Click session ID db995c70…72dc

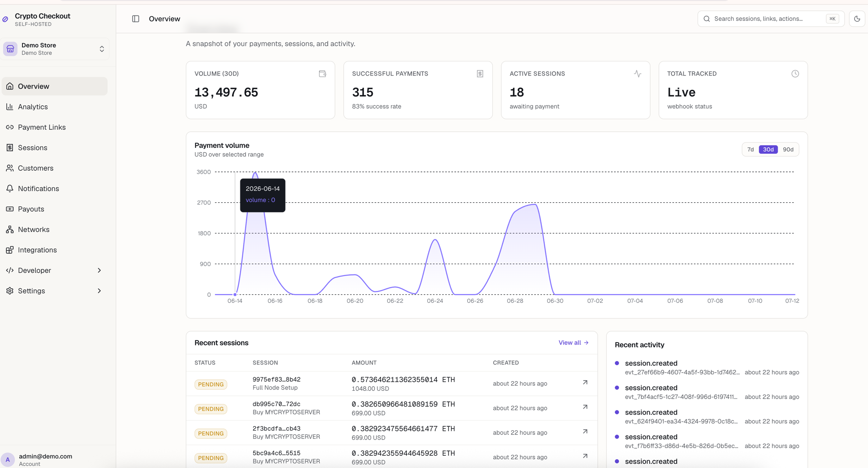(x=277, y=404)
